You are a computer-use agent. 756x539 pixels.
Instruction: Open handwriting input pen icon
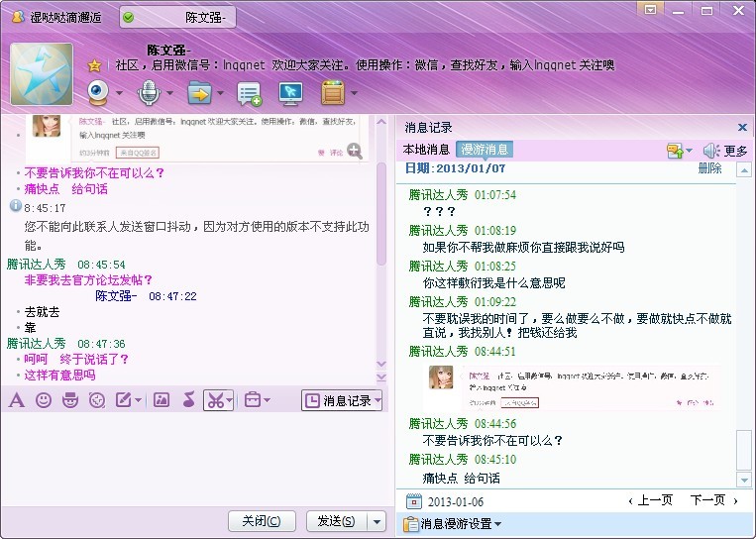pos(124,399)
